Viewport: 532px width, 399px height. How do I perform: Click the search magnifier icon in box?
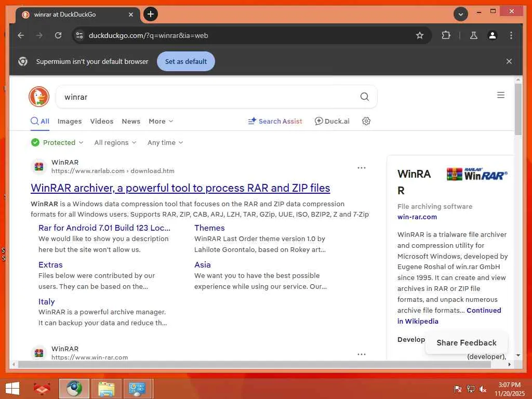click(364, 97)
